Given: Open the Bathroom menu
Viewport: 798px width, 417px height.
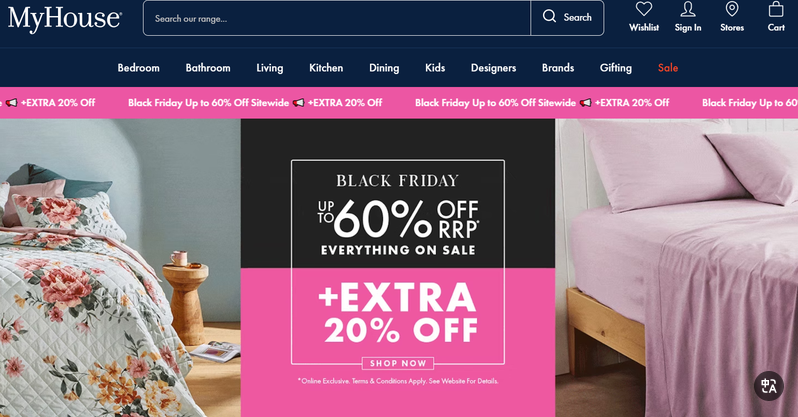Looking at the screenshot, I should click(208, 68).
